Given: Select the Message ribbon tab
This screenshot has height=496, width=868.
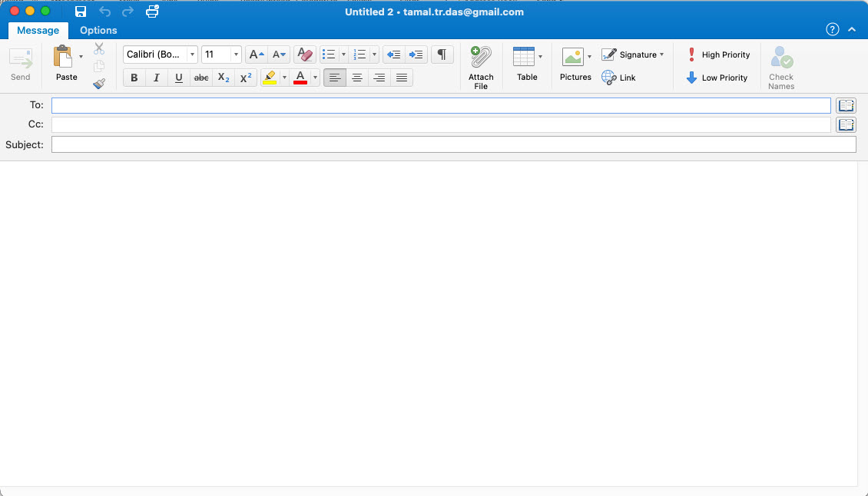Looking at the screenshot, I should (38, 31).
